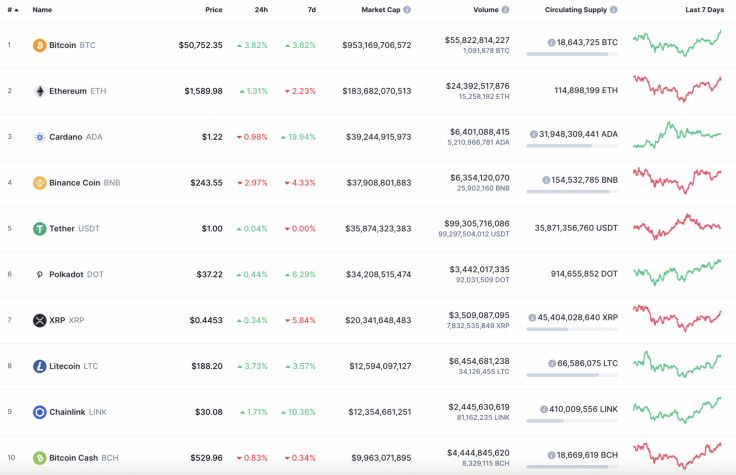Sort by the Volume column header
This screenshot has width=736, height=475.
(x=486, y=9)
